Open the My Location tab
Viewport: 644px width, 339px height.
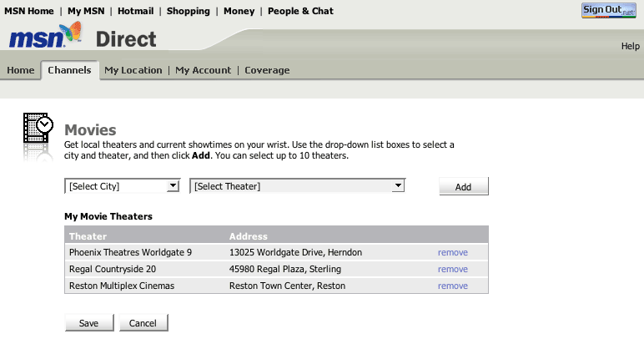tap(133, 70)
